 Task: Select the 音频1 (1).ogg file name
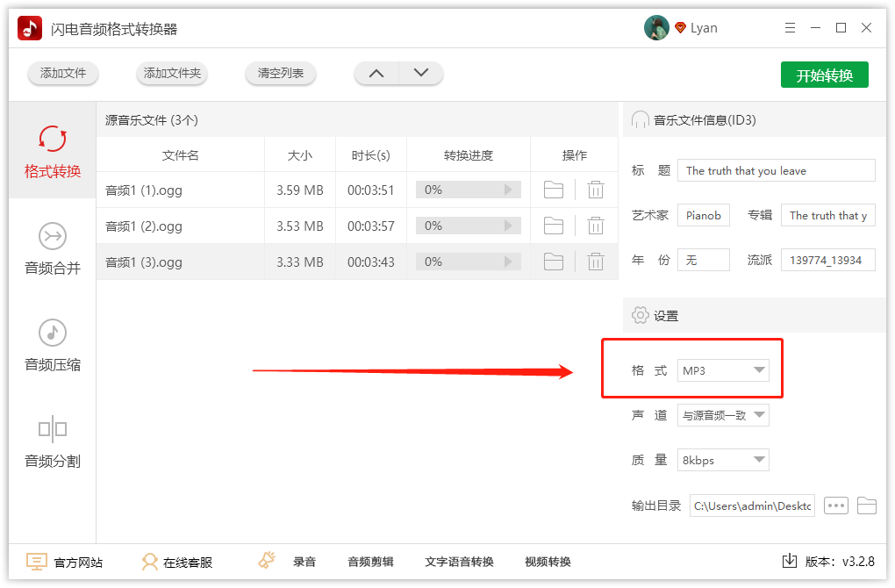(x=144, y=190)
